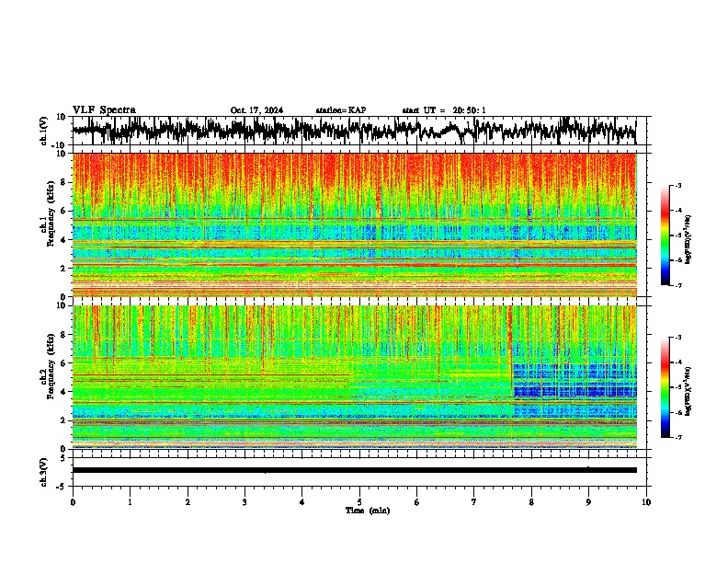
Task: Click the "ch.3(V)" axis label
Action: tap(45, 472)
